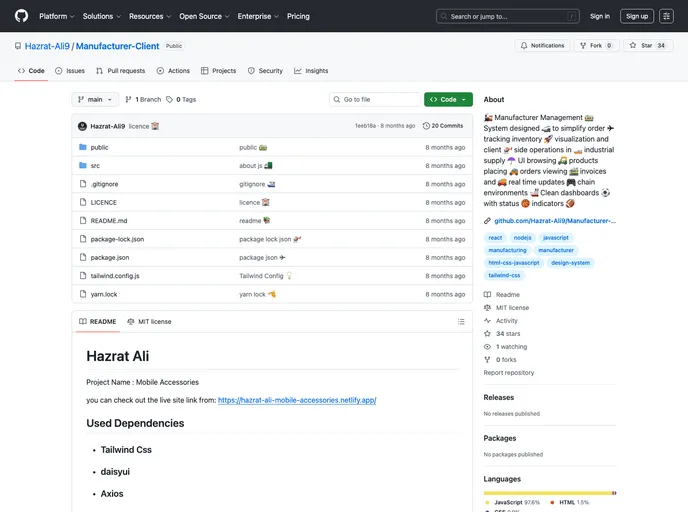Image resolution: width=688 pixels, height=512 pixels.
Task: Open the 20 Commits history link
Action: point(443,126)
